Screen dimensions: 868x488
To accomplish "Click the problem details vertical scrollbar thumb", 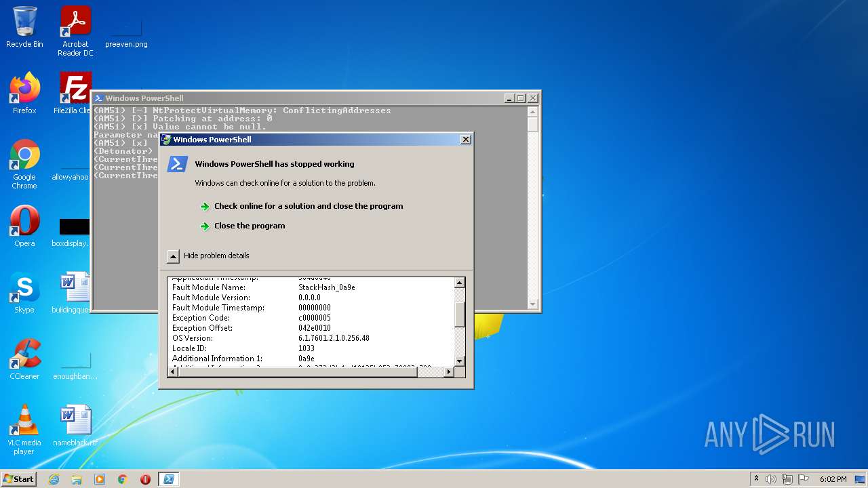I will (x=459, y=314).
